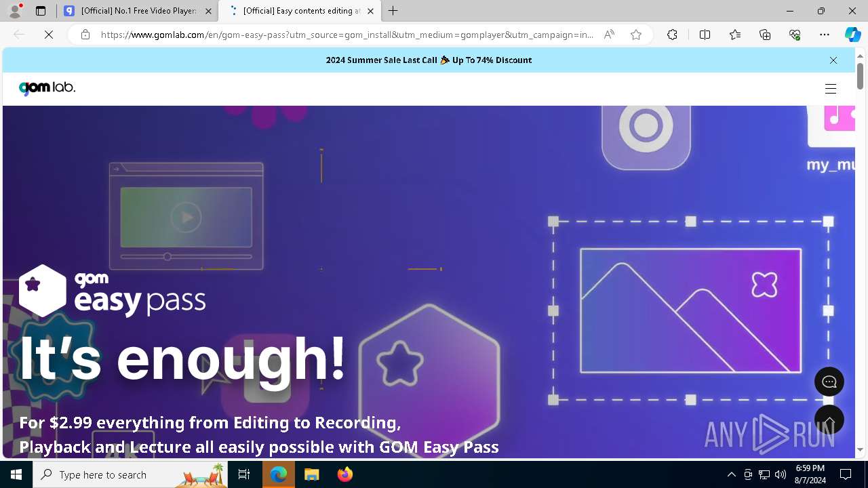Go to the gom lab home logo
868x488 pixels.
coord(47,88)
